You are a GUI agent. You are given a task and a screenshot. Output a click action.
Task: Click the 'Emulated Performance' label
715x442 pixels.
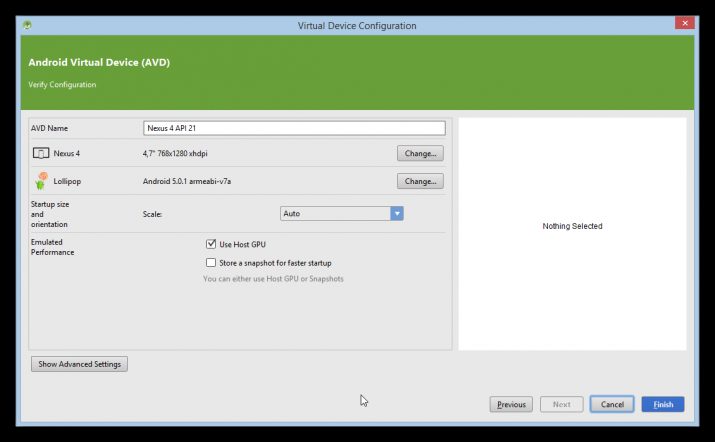pos(52,247)
